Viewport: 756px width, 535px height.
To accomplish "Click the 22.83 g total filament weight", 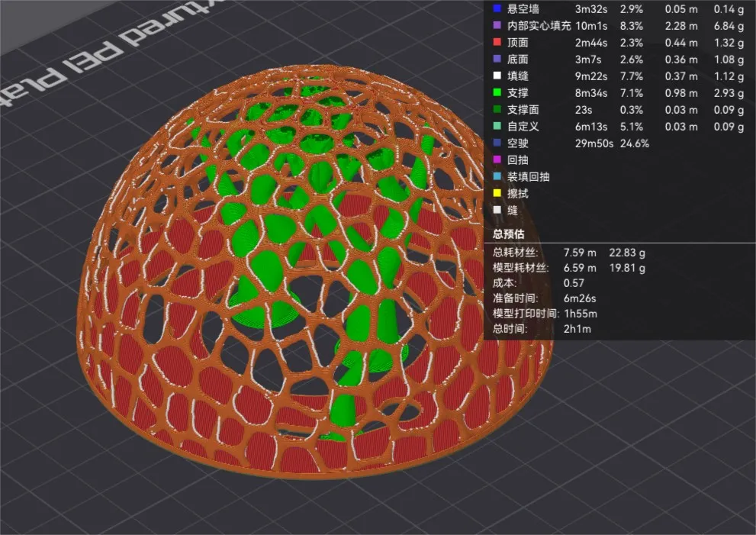I will coord(627,253).
